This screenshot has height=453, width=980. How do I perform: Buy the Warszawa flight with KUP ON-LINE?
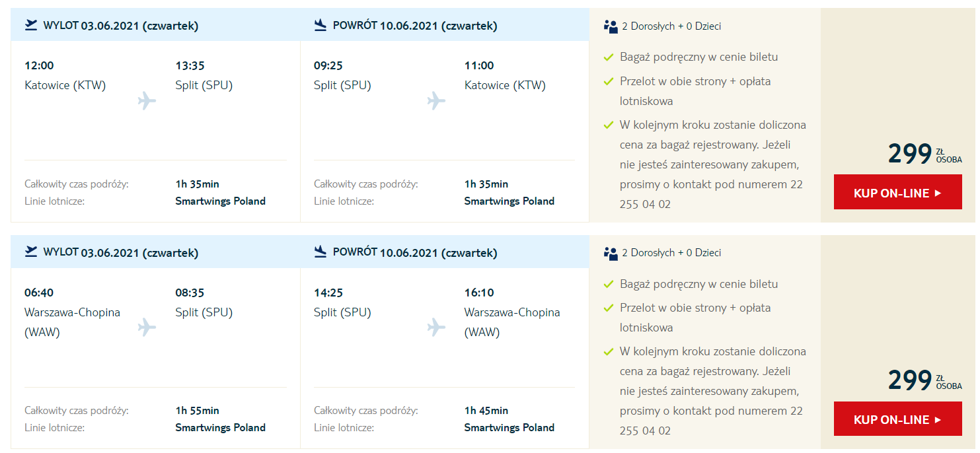[x=897, y=419]
